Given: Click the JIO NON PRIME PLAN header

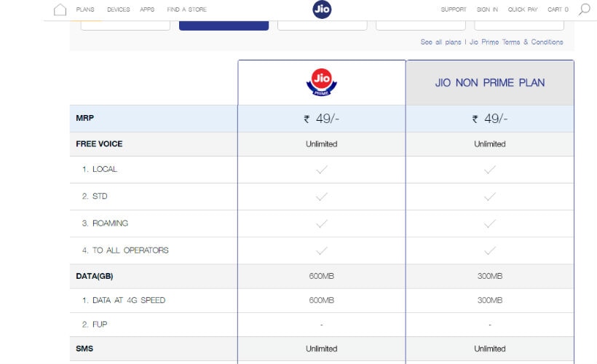Looking at the screenshot, I should (490, 82).
